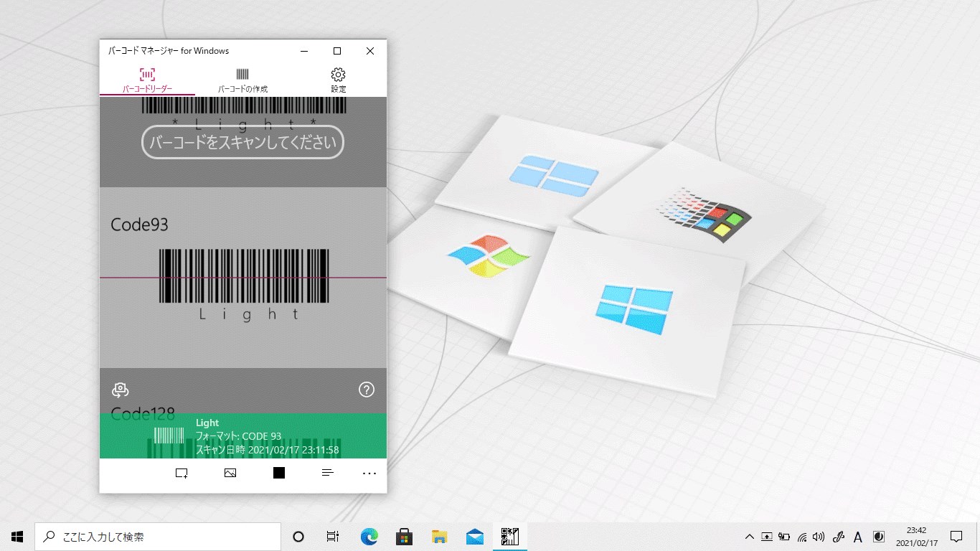Open Microsoft Store from the taskbar
The width and height of the screenshot is (980, 551).
point(404,537)
